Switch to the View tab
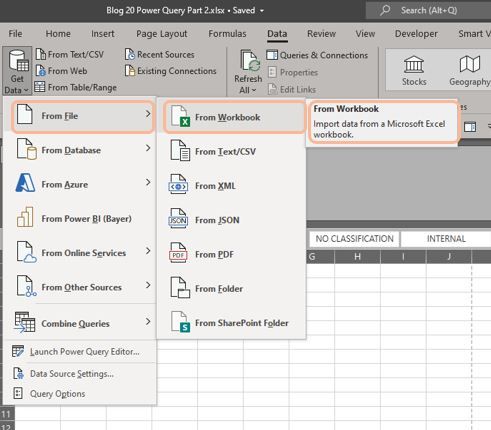 365,34
